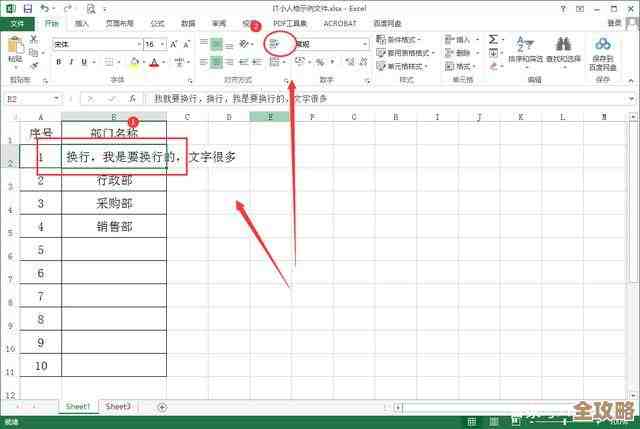
Task: Apply the percent style format
Action: pyautogui.click(x=320, y=62)
